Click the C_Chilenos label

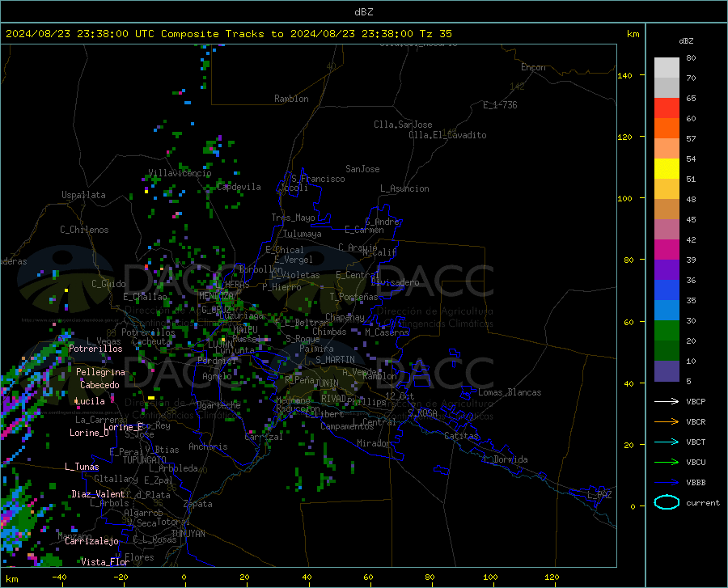coord(84,230)
